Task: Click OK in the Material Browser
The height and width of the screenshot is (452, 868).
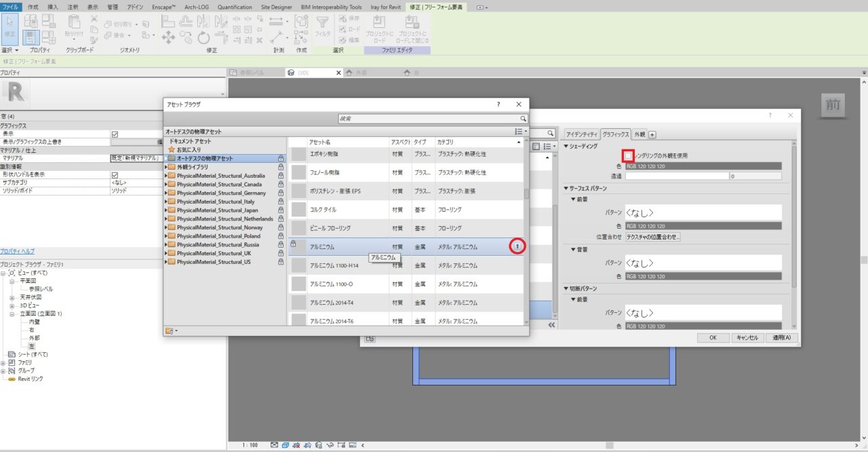Action: [713, 337]
